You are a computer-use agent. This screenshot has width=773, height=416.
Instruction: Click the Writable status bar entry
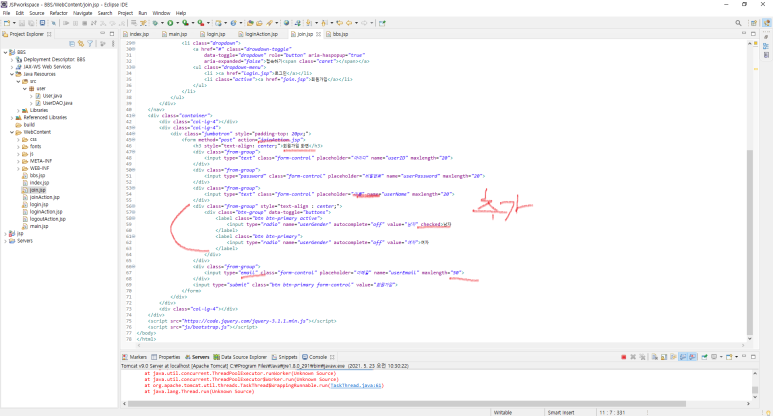(x=503, y=413)
